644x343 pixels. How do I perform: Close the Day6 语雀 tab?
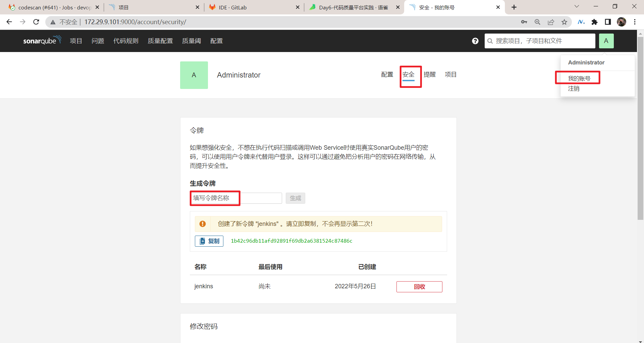(x=398, y=7)
